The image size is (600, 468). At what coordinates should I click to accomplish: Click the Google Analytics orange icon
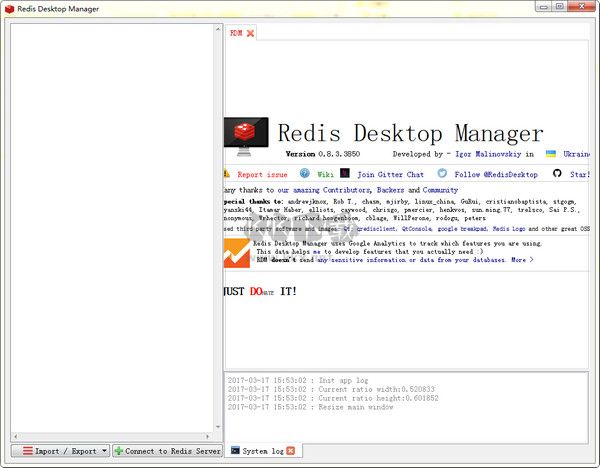point(237,253)
